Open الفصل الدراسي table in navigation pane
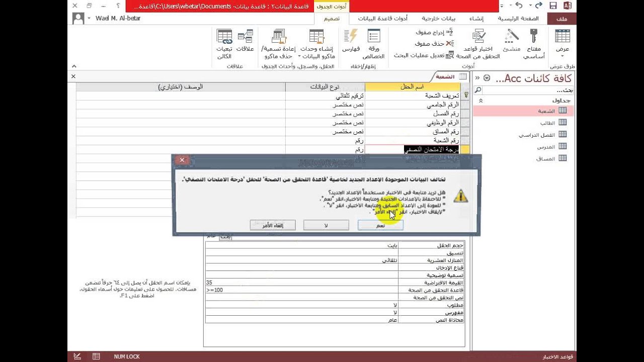The image size is (644, 362). tap(536, 135)
